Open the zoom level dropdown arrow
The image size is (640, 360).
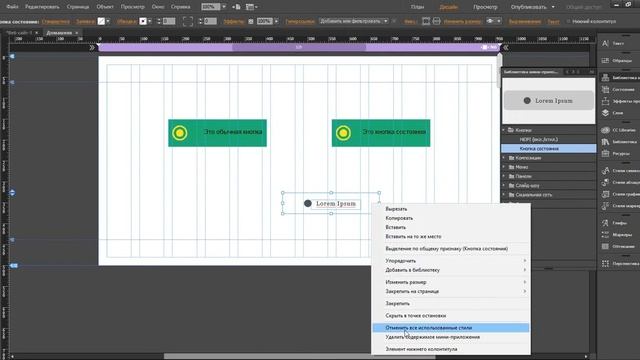click(x=224, y=7)
